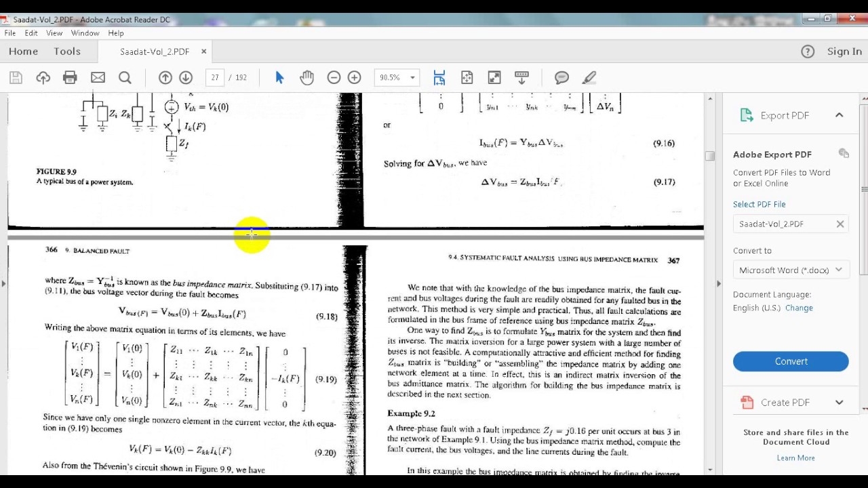868x488 pixels.
Task: Open the Window menu
Action: pyautogui.click(x=85, y=33)
